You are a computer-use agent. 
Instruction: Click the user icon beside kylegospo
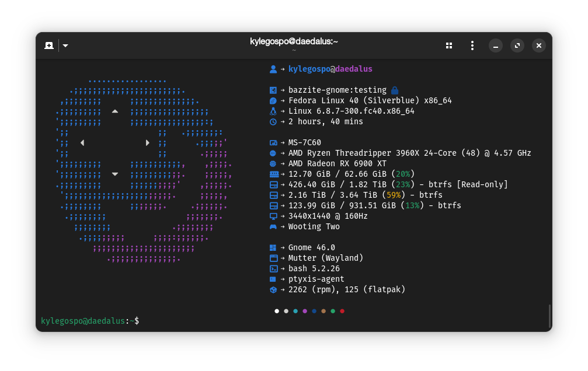pyautogui.click(x=273, y=69)
